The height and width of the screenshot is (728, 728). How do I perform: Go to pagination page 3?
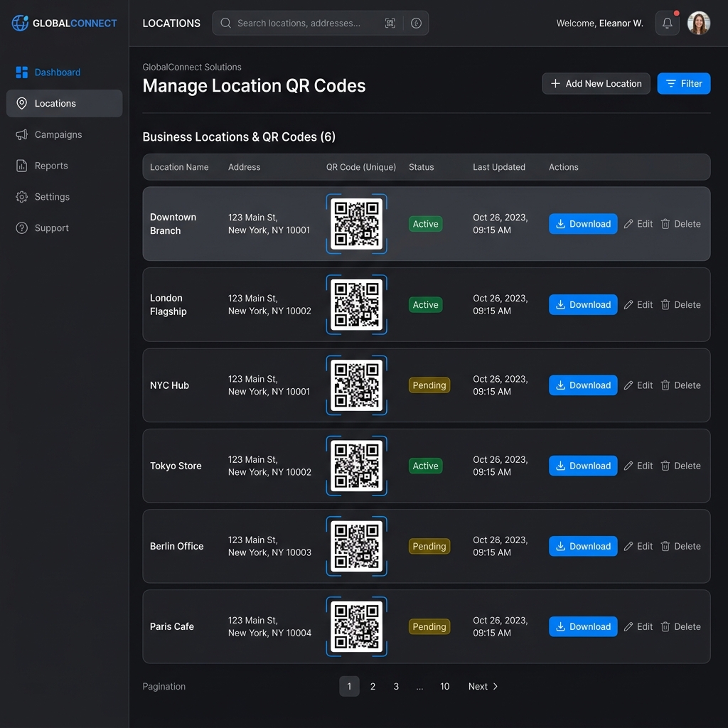396,686
